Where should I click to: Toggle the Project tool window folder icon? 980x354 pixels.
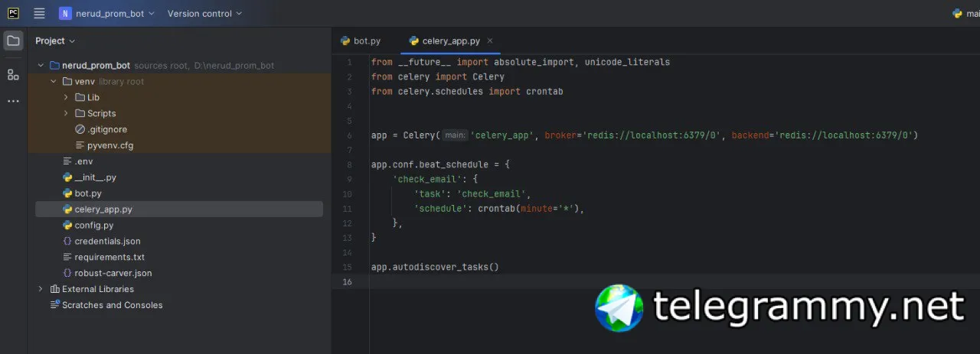coord(13,41)
